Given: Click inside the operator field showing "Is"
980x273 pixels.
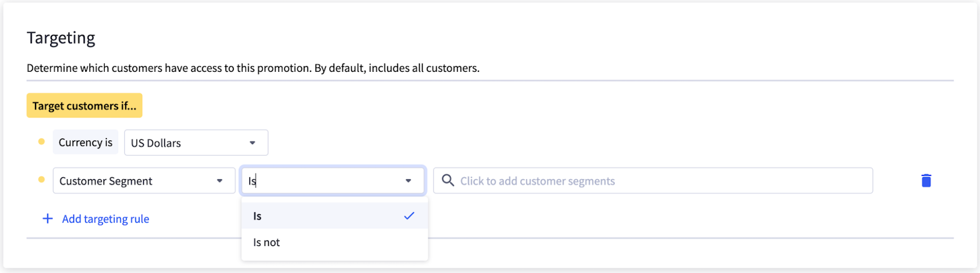Looking at the screenshot, I should 318,181.
